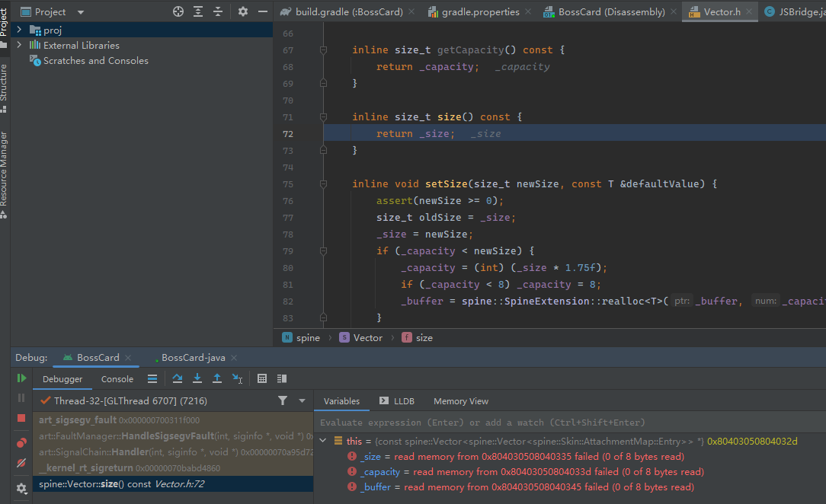This screenshot has width=826, height=504.
Task: Expand External Libraries node
Action: pos(18,45)
